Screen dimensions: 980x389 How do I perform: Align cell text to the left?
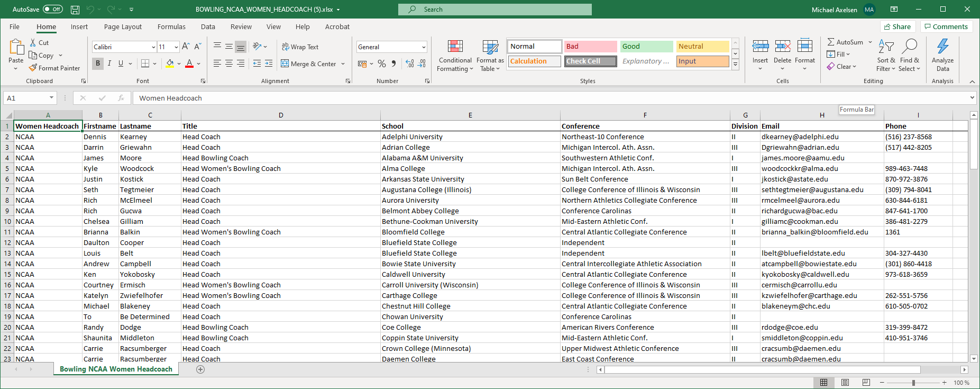tap(217, 64)
